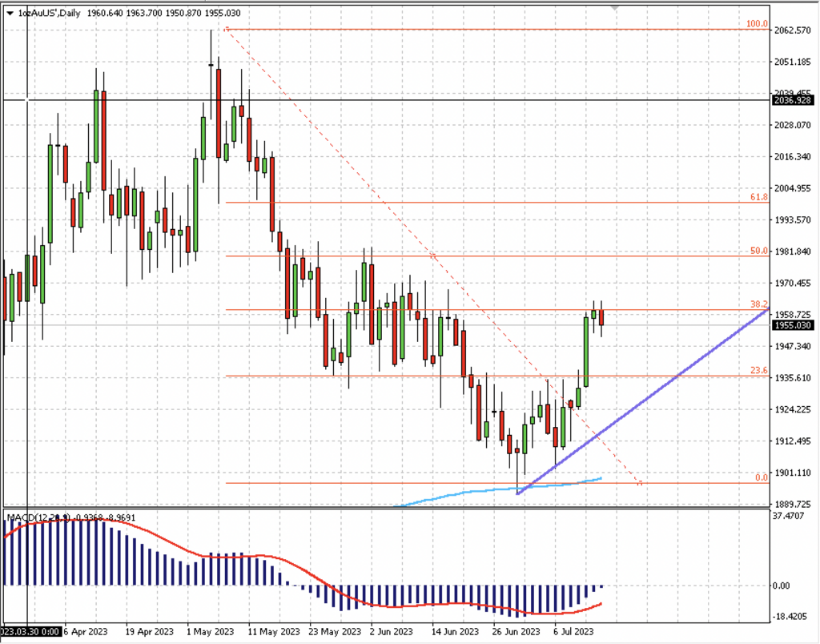Viewport: 820px width, 644px height.
Task: Click the 1ozAuUS',Daily chart title
Action: coord(49,13)
